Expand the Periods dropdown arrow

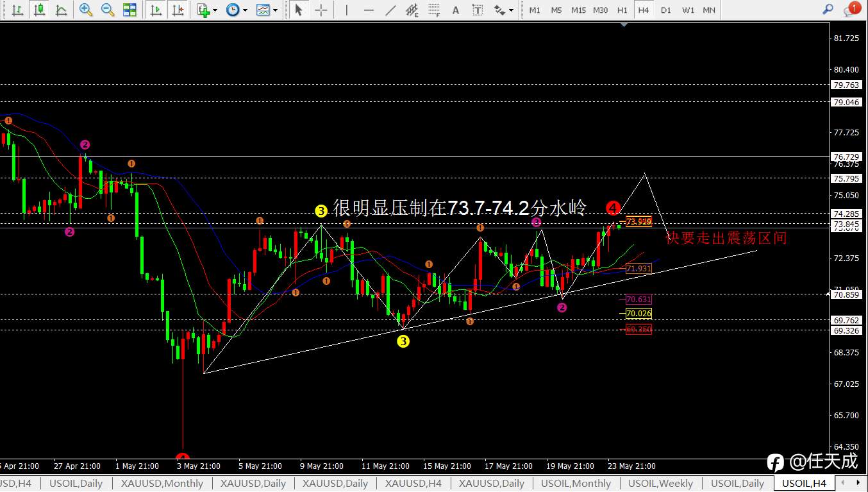(x=245, y=10)
